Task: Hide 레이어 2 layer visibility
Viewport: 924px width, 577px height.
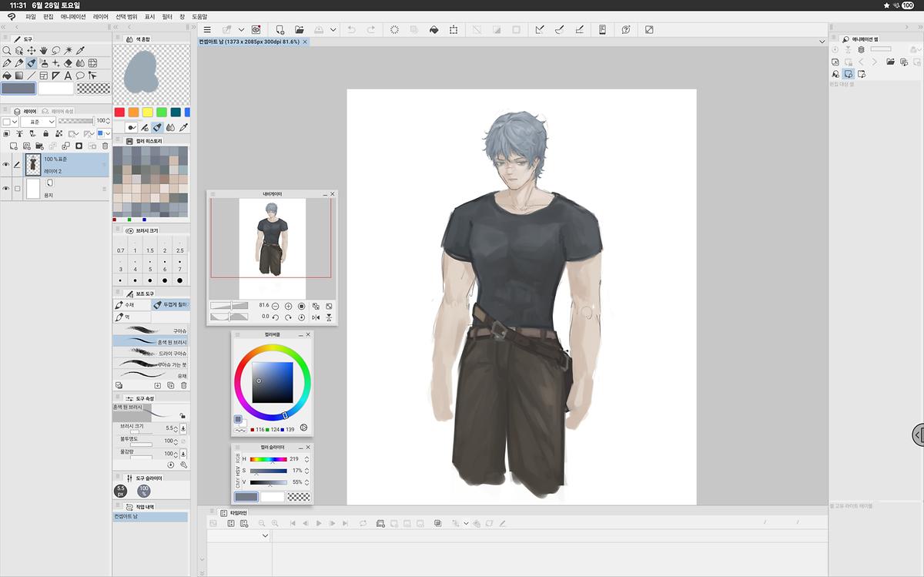Action: (x=5, y=165)
